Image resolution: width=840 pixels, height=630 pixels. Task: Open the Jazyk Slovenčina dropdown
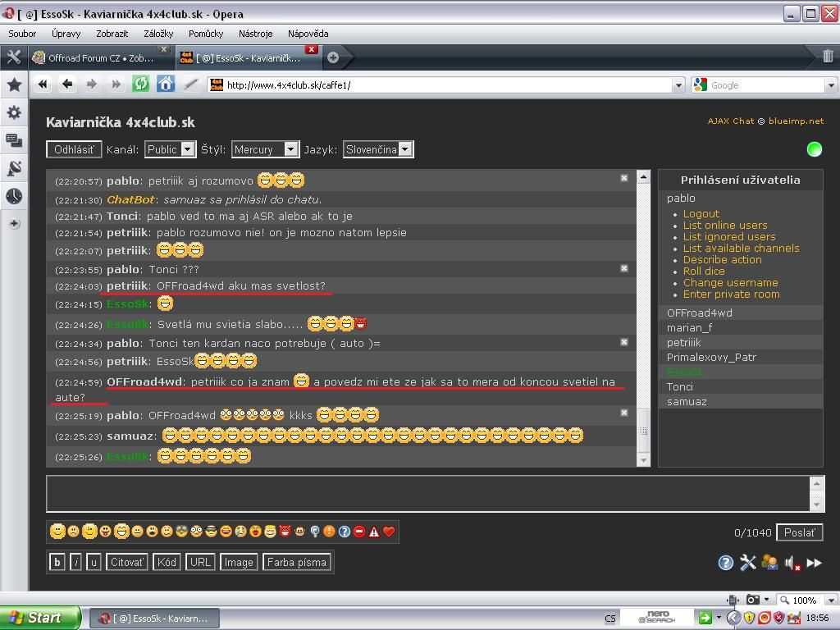pos(378,149)
